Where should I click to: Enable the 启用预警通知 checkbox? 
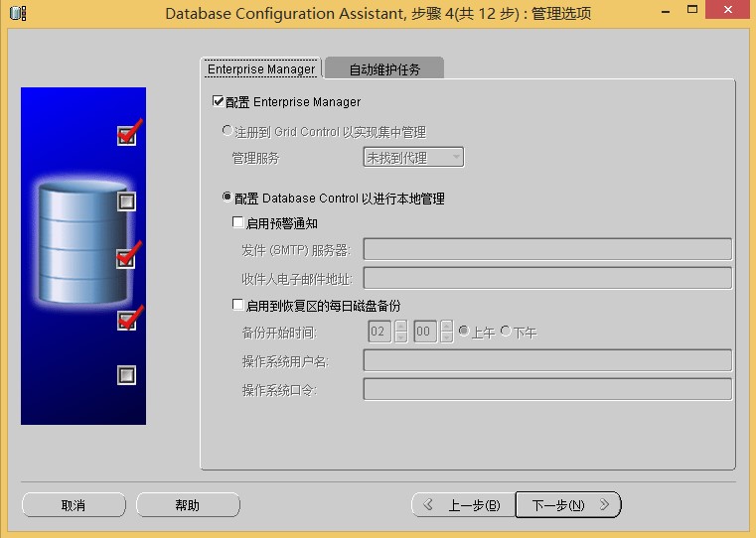pyautogui.click(x=237, y=223)
